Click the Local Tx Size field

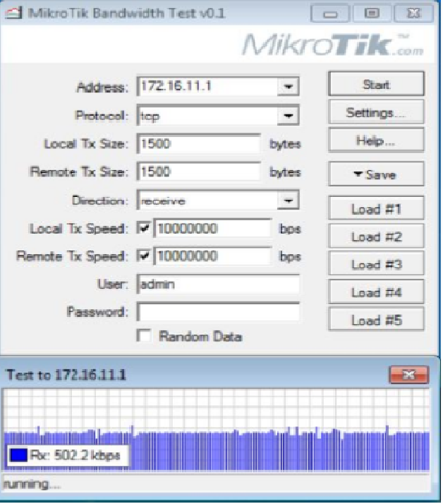pyautogui.click(x=198, y=144)
